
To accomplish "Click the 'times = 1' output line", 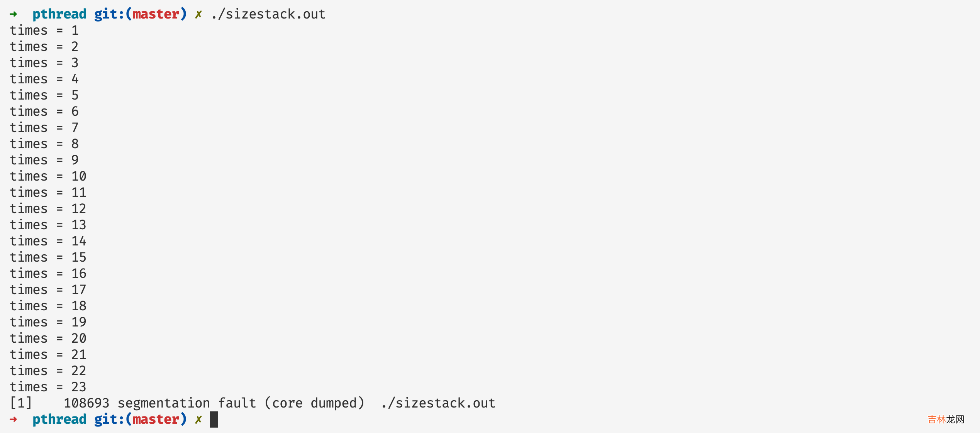I will point(44,30).
